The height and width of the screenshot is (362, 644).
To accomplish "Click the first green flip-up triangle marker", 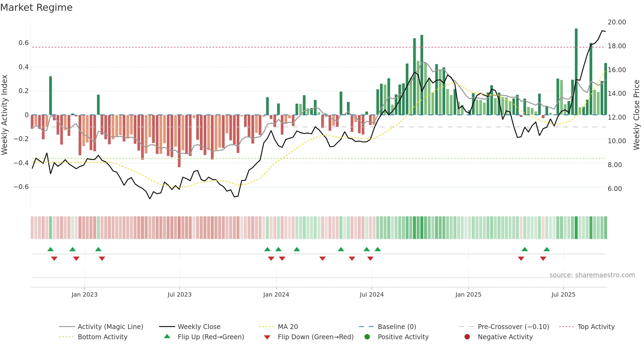I will click(50, 249).
